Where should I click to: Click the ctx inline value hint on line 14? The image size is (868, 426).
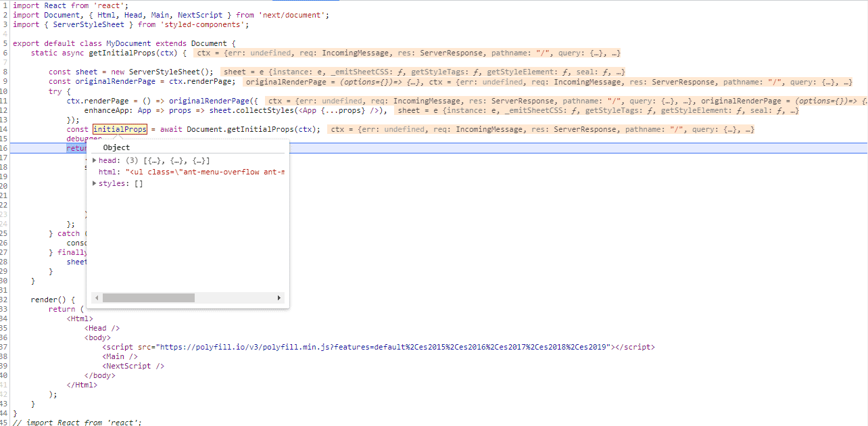(x=541, y=129)
